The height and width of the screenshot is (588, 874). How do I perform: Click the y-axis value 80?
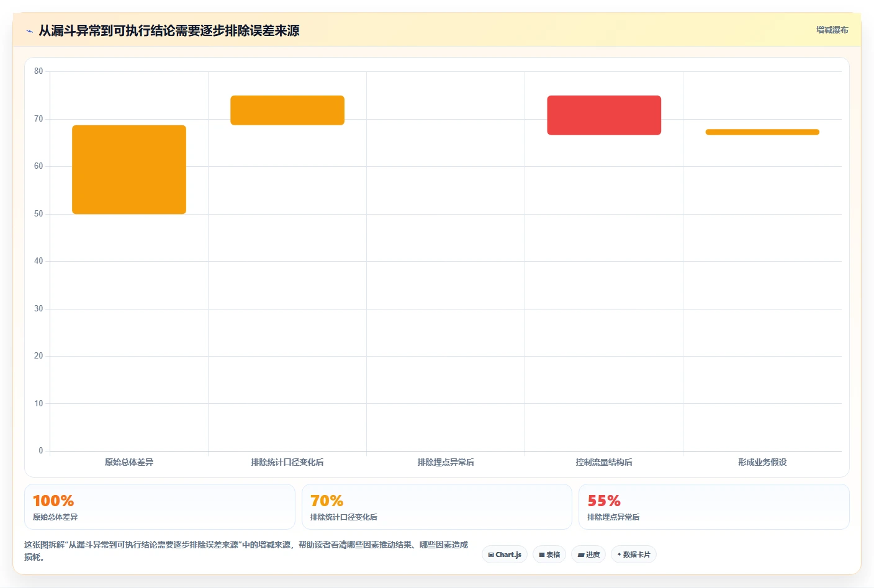[38, 71]
